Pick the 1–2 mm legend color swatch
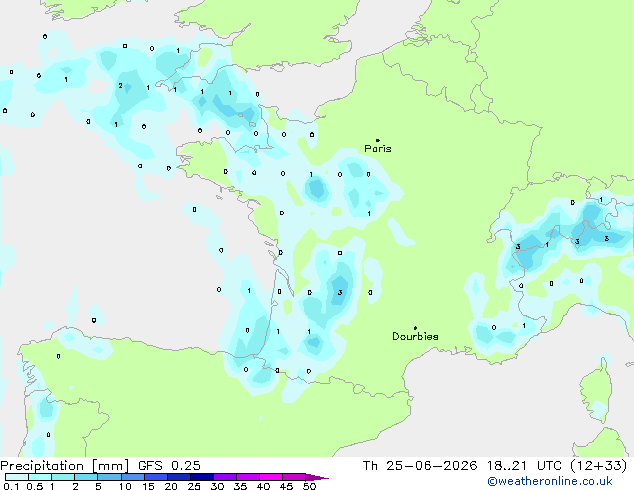Screen dimensions: 634x490 tap(63, 477)
